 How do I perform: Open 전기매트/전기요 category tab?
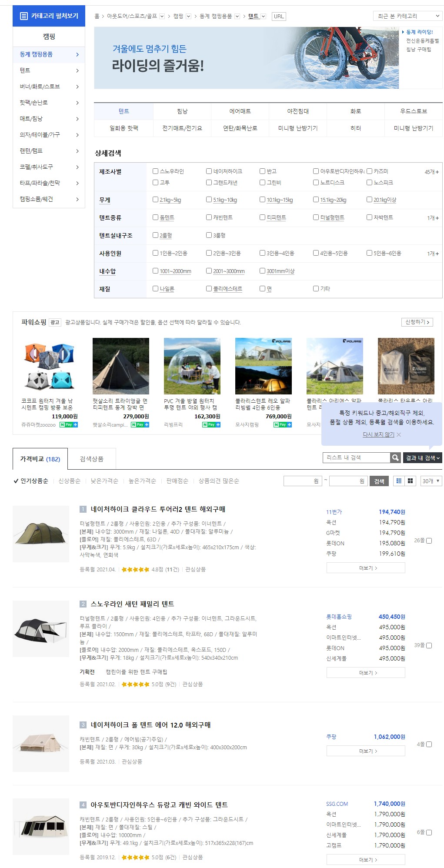pyautogui.click(x=182, y=128)
